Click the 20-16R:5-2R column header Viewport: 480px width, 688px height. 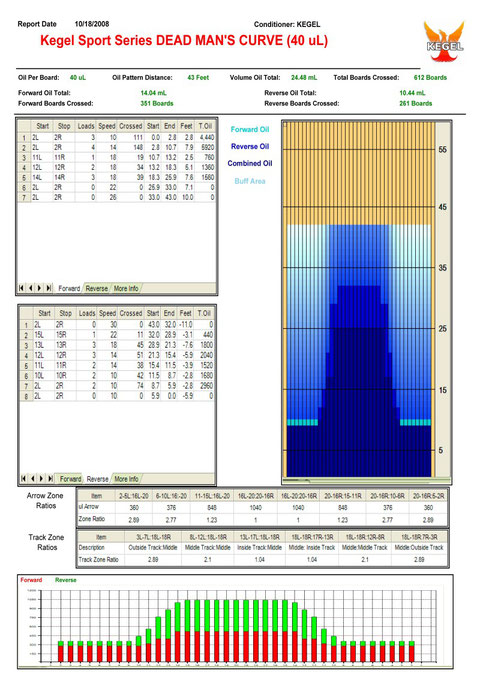point(428,496)
